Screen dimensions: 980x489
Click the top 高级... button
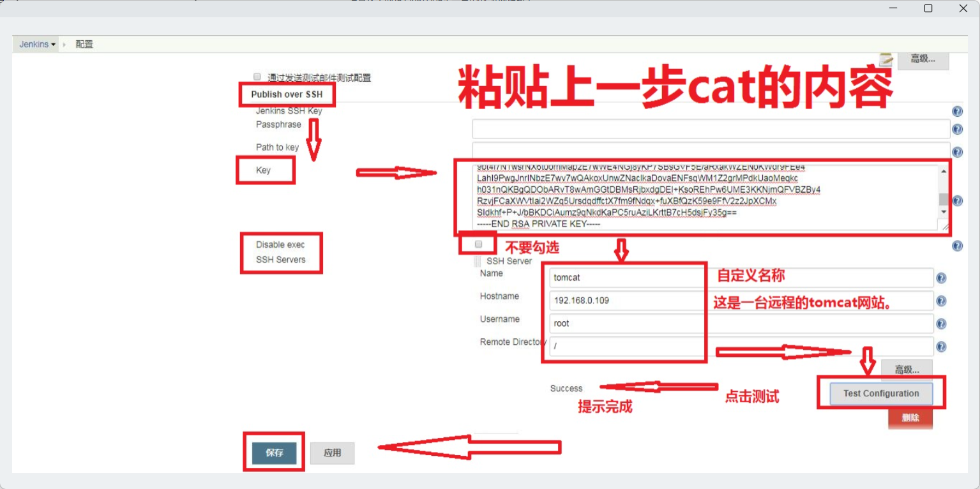tap(923, 59)
